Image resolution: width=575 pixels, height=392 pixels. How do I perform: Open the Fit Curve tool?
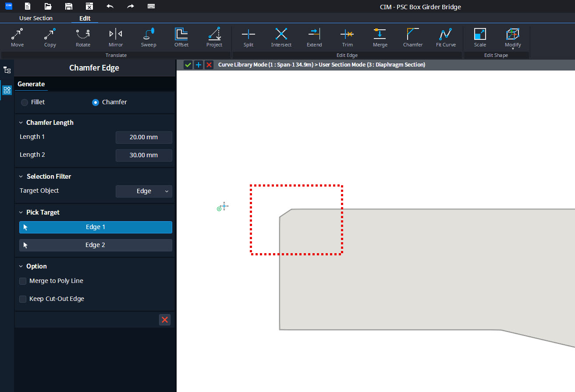[445, 37]
